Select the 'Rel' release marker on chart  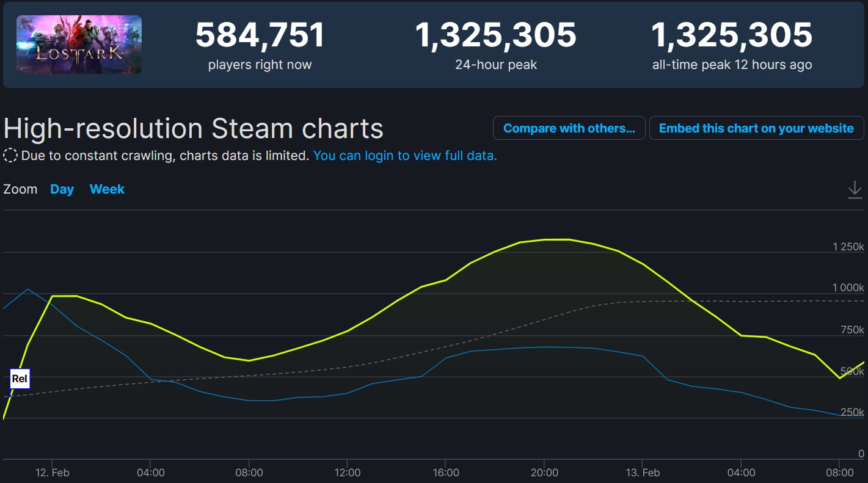pos(20,379)
